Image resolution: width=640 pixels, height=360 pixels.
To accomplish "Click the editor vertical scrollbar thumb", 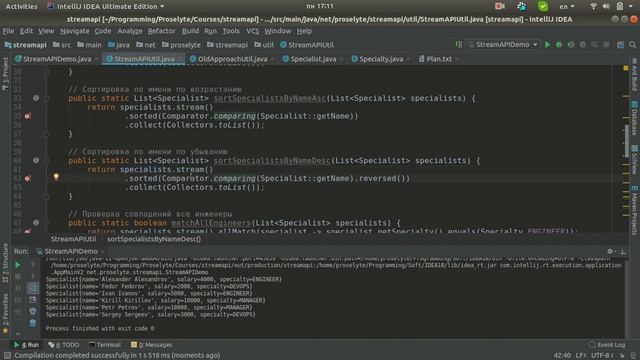I will coord(627,141).
